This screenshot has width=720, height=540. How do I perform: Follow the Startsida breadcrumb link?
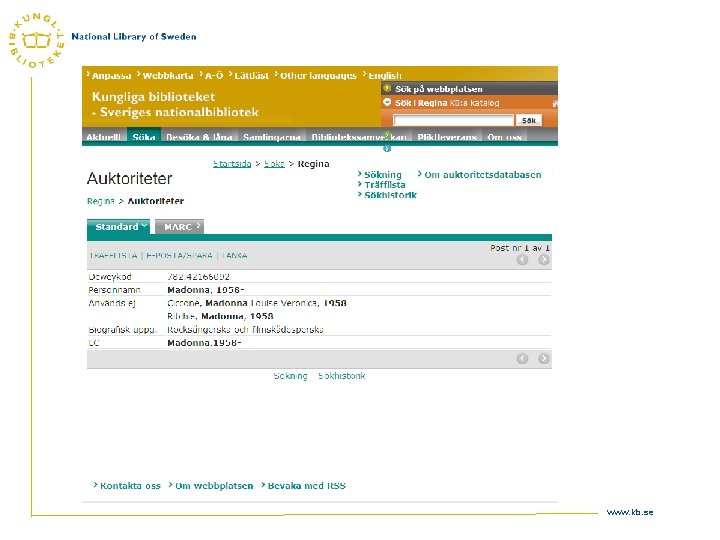click(x=232, y=164)
